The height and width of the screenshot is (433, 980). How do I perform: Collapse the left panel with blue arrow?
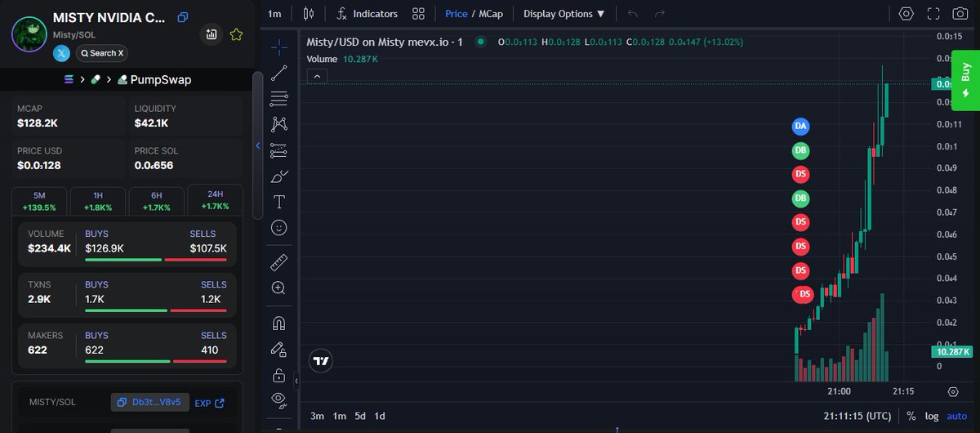[258, 146]
